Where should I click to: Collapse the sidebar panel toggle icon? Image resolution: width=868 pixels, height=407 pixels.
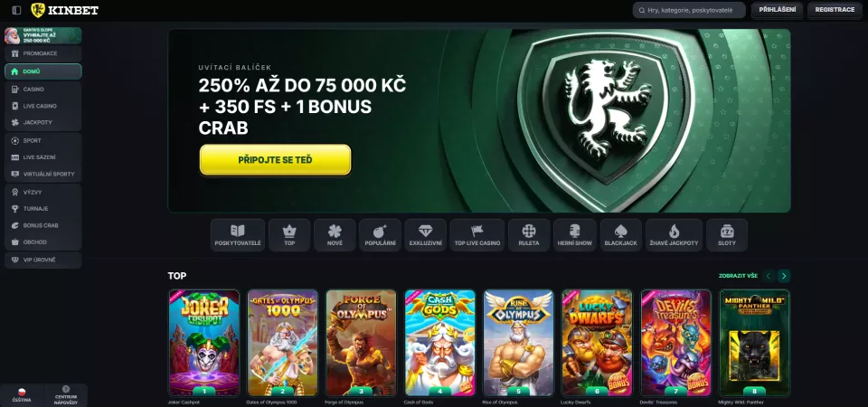click(x=16, y=10)
